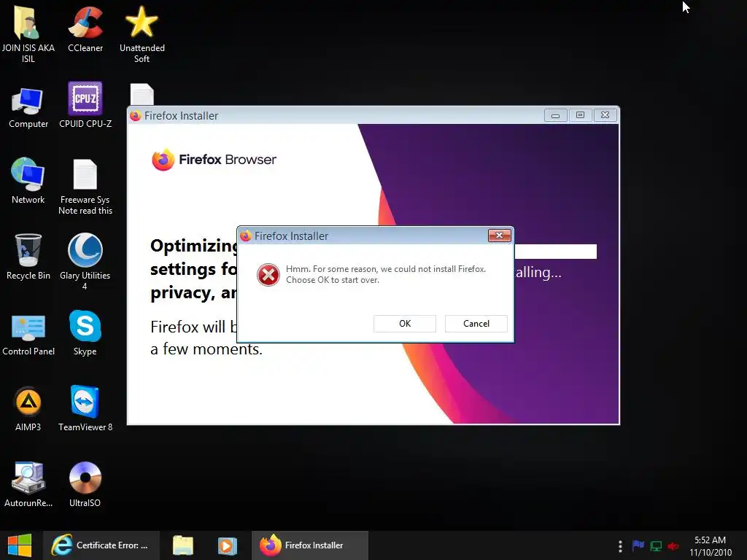Click the 'Hmm. For some reason' error message
This screenshot has height=560, width=747.
[x=385, y=275]
